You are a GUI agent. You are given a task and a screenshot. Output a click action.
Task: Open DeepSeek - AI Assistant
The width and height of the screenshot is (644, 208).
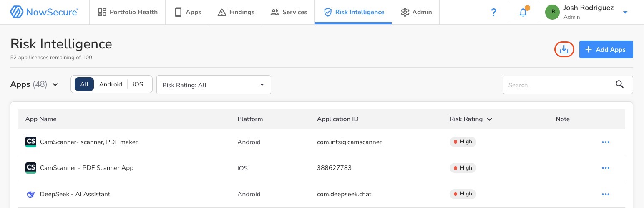point(75,194)
